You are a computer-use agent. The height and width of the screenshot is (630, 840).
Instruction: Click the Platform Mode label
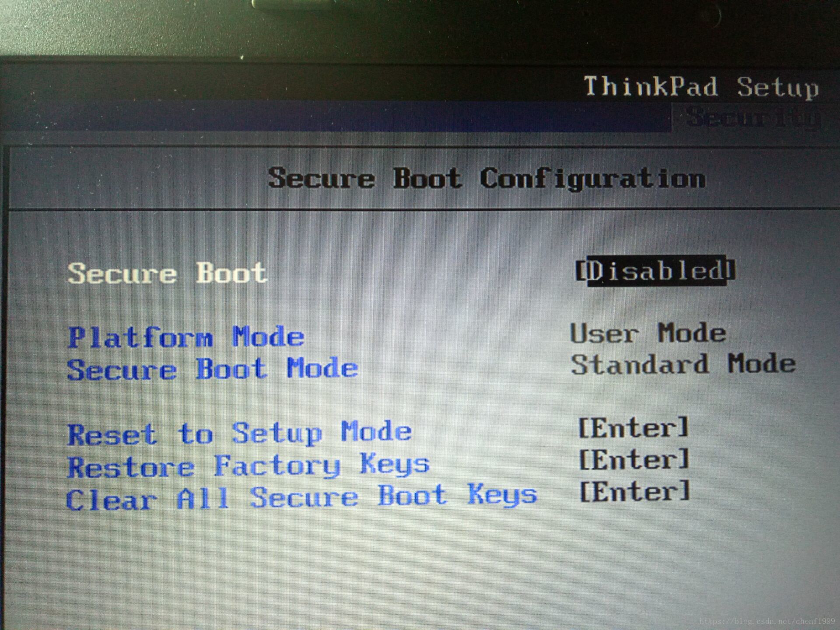point(186,337)
